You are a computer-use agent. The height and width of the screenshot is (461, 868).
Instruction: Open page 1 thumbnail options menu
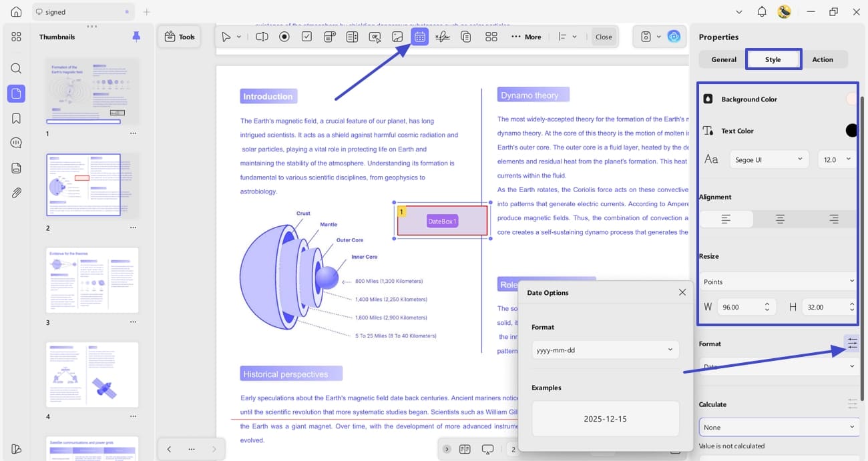pos(133,133)
